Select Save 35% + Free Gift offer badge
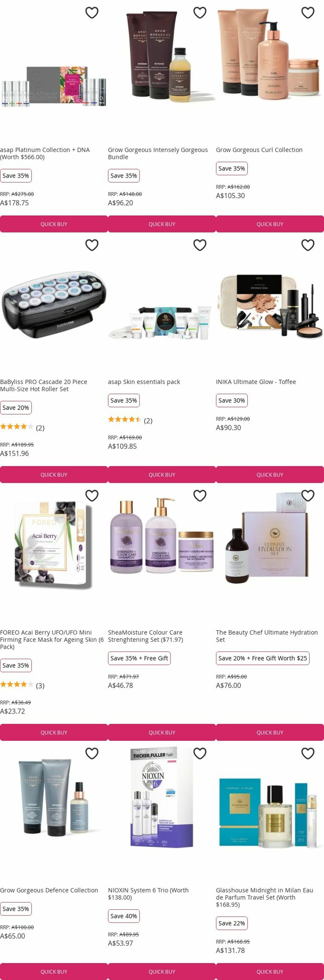 139,658
